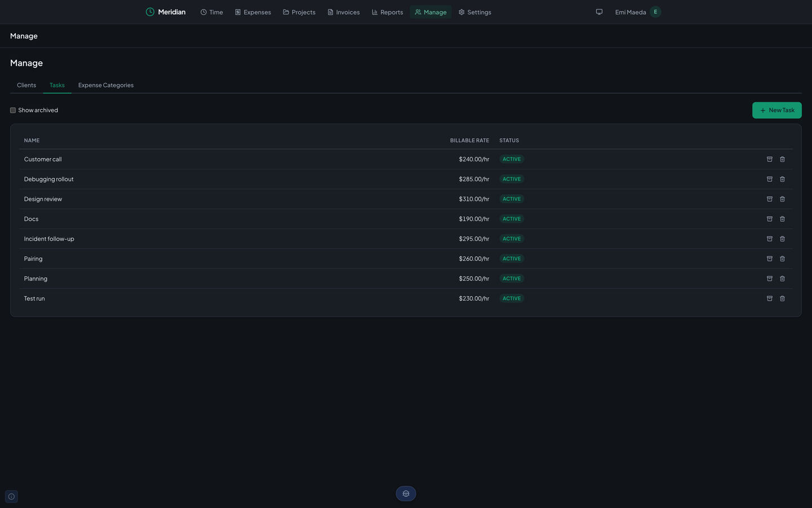Archive the Customer call task

770,159
